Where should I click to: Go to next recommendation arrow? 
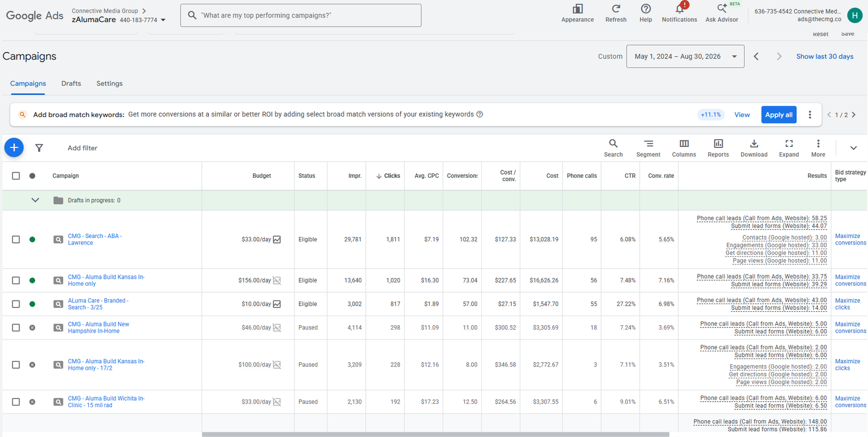(x=854, y=114)
